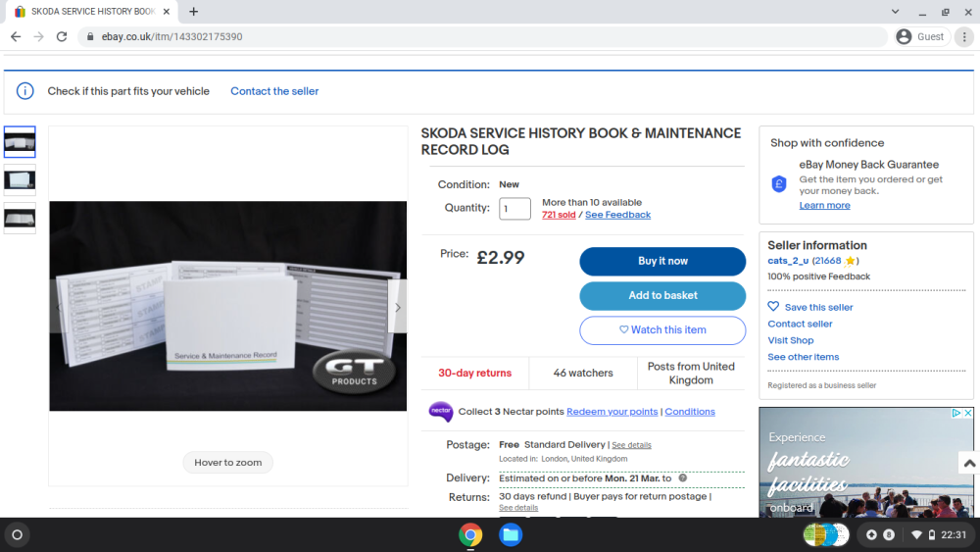The image size is (980, 552).
Task: Click the Quantity input field
Action: 514,208
